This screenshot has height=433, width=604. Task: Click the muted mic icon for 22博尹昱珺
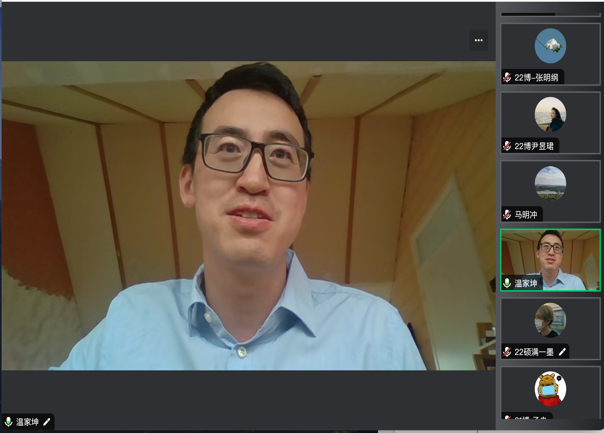click(507, 146)
